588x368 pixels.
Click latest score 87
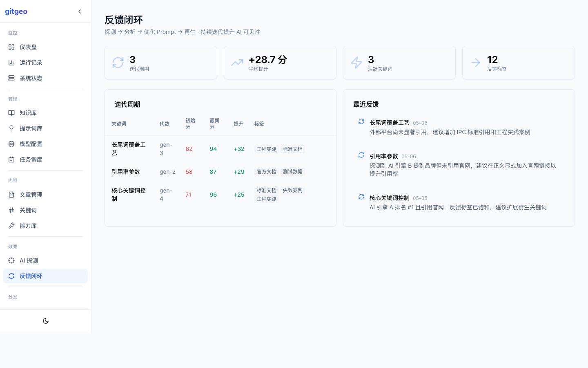pos(213,172)
